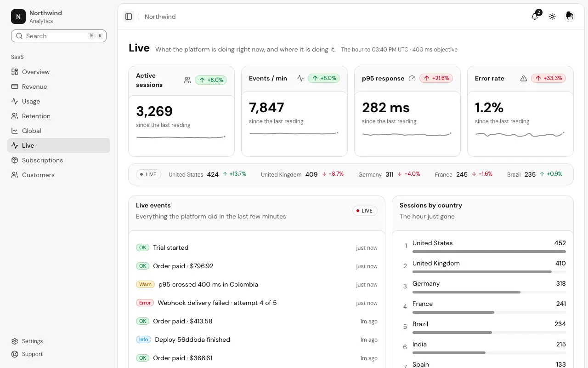Image resolution: width=588 pixels, height=368 pixels.
Task: Click the Subscriptions box icon
Action: pos(15,160)
